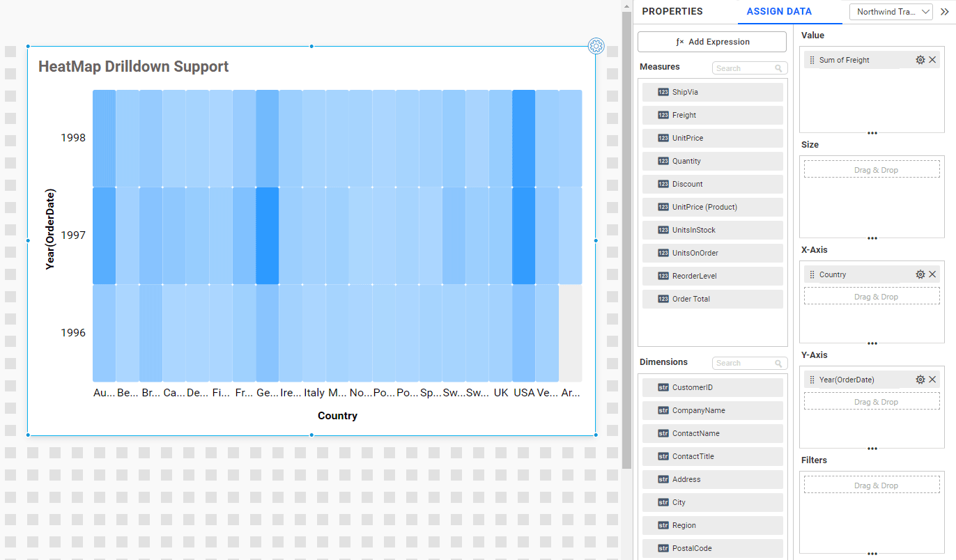Click the heatmap widget settings gear
The width and height of the screenshot is (956, 560).
pos(596,45)
